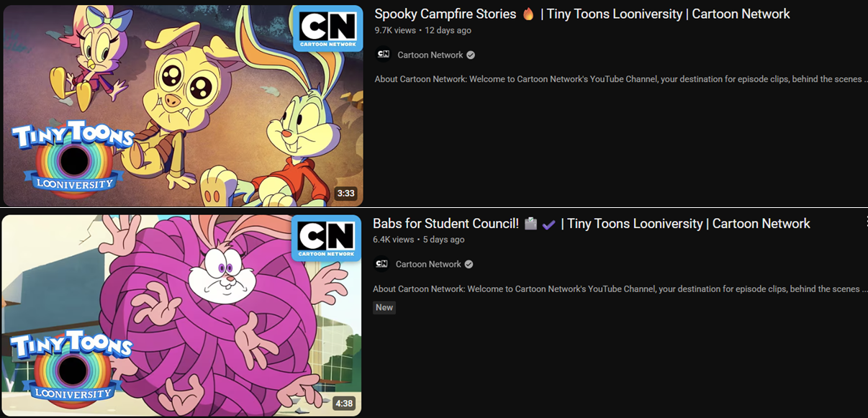Click first video's About Cartoon Network description
Viewport: 868px width, 418px height.
(621, 79)
